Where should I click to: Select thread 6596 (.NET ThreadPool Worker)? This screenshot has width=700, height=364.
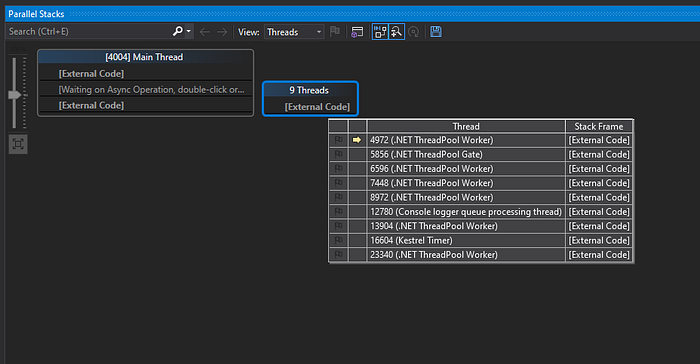click(x=466, y=169)
